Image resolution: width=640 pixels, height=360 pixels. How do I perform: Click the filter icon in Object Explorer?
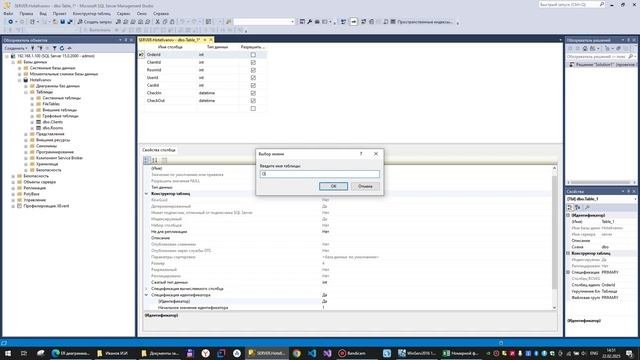coord(54,48)
